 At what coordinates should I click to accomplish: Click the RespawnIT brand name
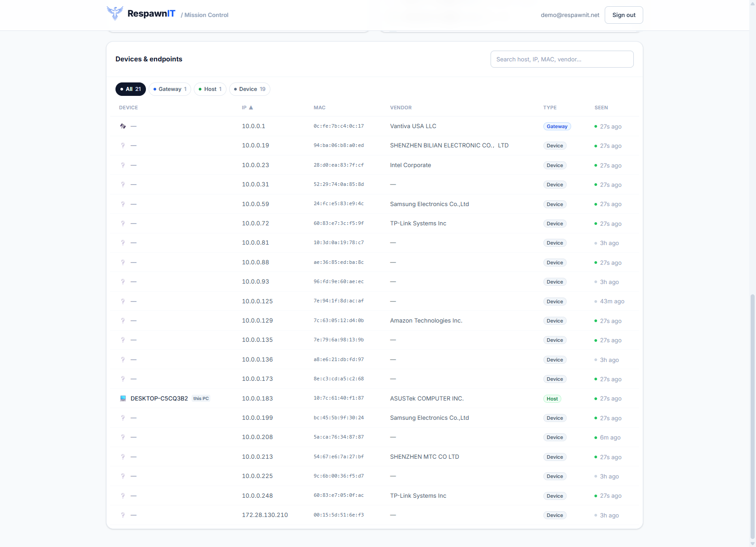pyautogui.click(x=151, y=13)
